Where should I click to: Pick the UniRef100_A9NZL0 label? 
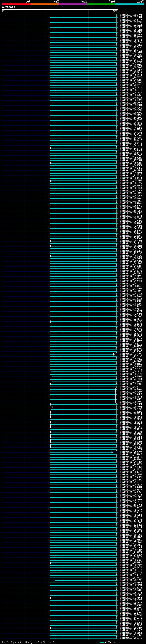tap(131, 394)
